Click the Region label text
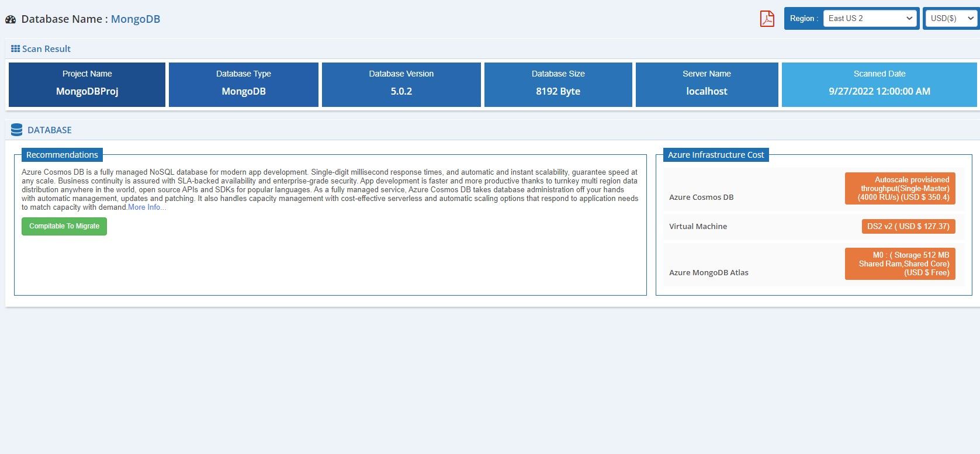Viewport: 980px width, 454px height. pos(804,18)
